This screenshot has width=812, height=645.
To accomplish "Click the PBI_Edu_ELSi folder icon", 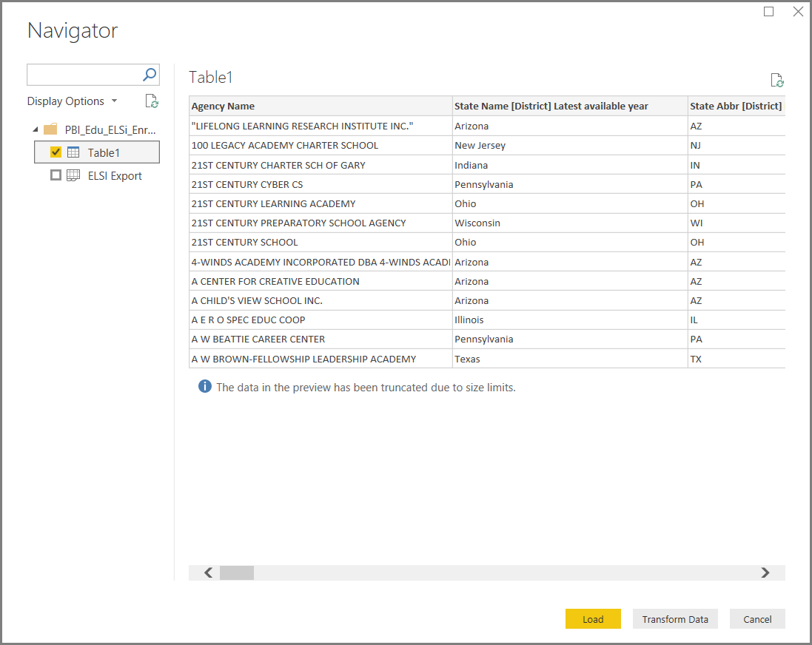I will click(x=50, y=129).
